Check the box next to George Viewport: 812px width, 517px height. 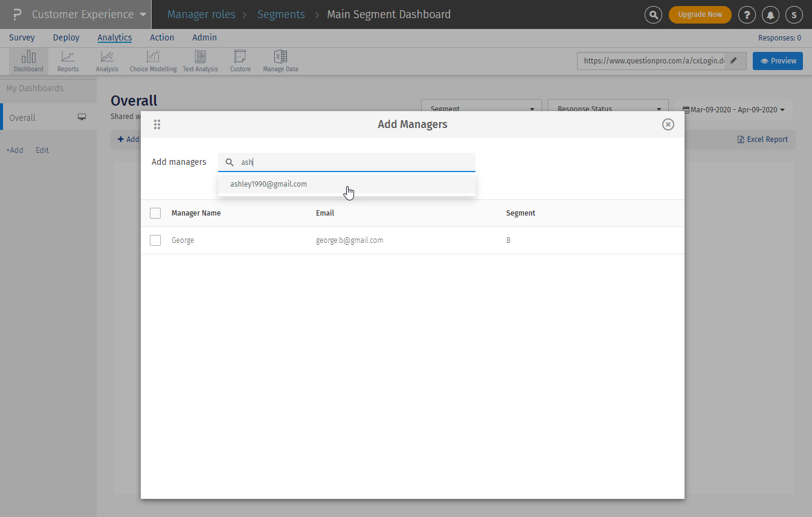(155, 240)
